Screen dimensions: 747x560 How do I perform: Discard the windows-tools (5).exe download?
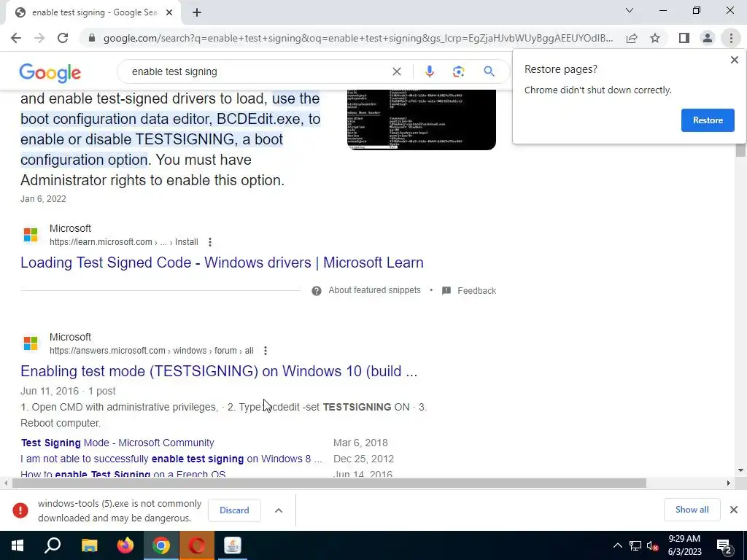(x=234, y=510)
